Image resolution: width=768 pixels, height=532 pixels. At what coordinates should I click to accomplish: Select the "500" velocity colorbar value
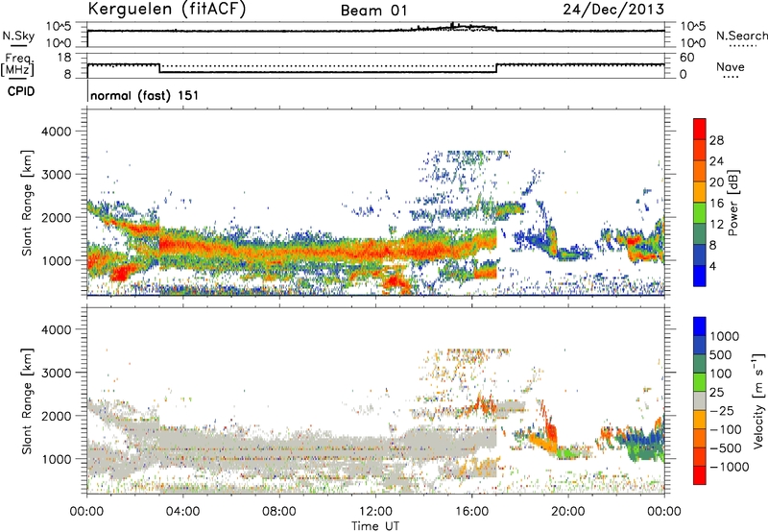tap(721, 355)
